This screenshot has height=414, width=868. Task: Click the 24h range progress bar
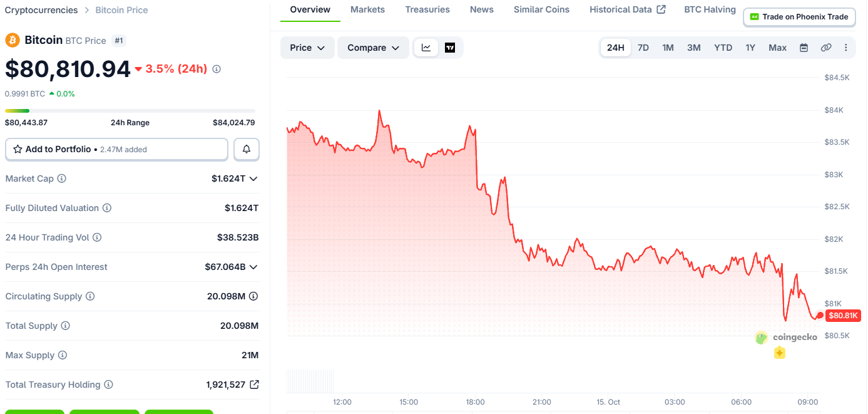(x=130, y=111)
